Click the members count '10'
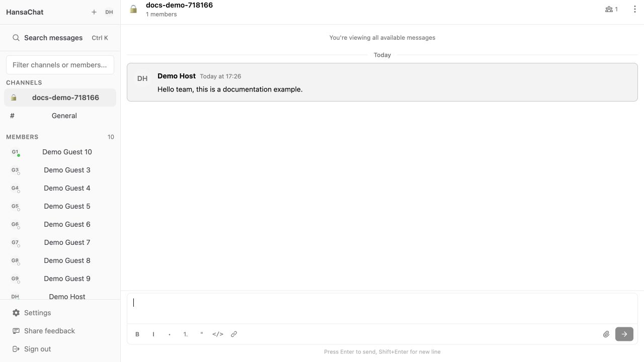The image size is (644, 362). (x=111, y=137)
